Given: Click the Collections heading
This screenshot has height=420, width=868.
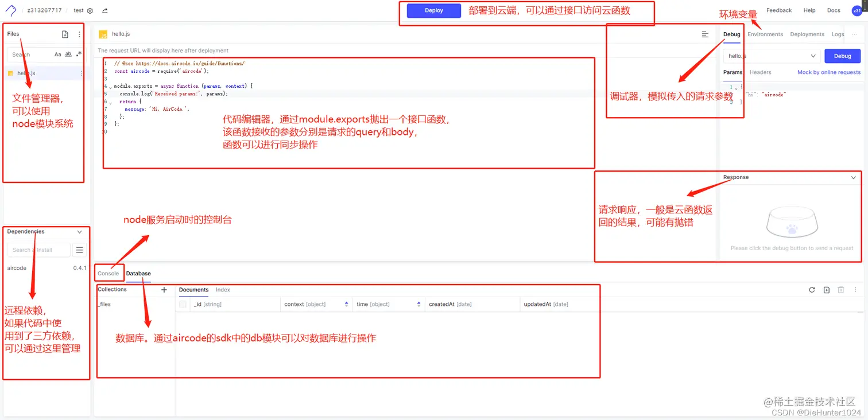Looking at the screenshot, I should [x=112, y=290].
